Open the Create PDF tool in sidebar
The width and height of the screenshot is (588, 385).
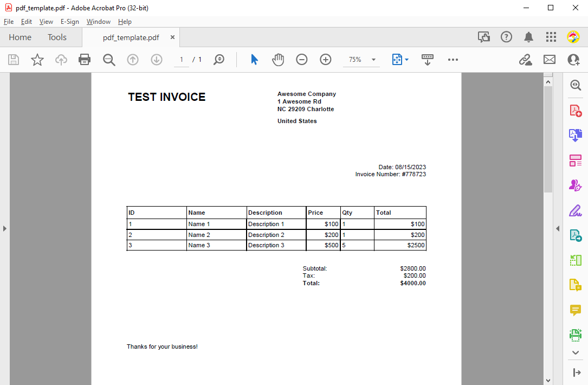[x=576, y=111]
